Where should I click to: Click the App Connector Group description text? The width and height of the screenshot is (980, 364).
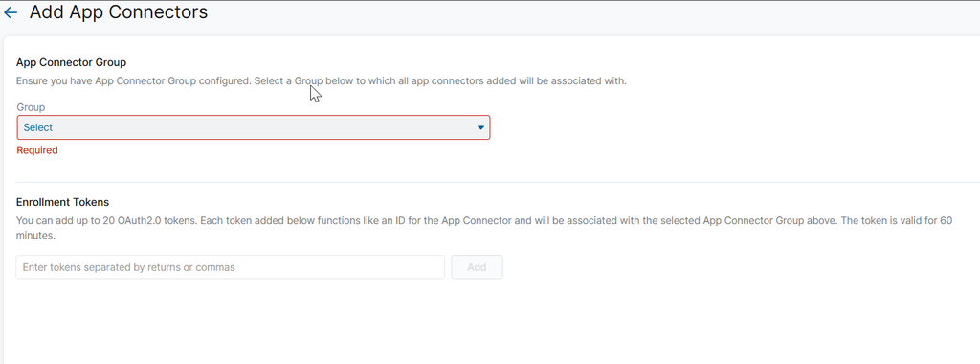322,81
